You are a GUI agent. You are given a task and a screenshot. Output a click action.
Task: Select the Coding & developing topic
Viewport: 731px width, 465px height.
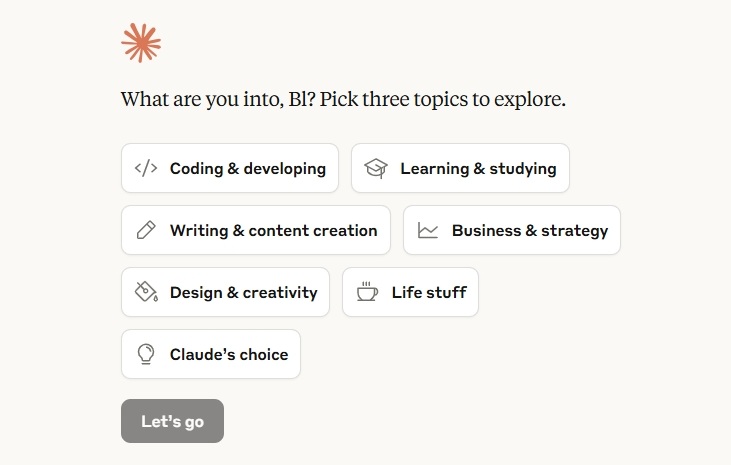click(x=230, y=168)
